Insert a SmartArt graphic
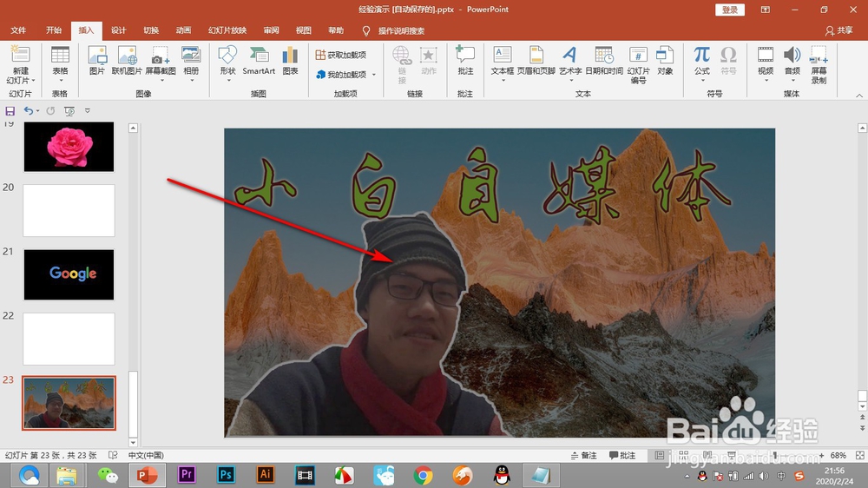The height and width of the screenshot is (488, 868). click(259, 61)
